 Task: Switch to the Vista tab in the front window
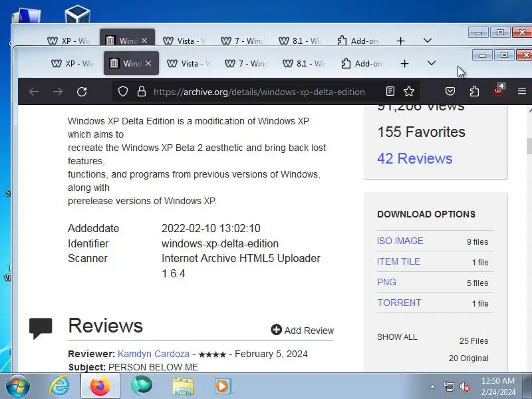click(190, 63)
